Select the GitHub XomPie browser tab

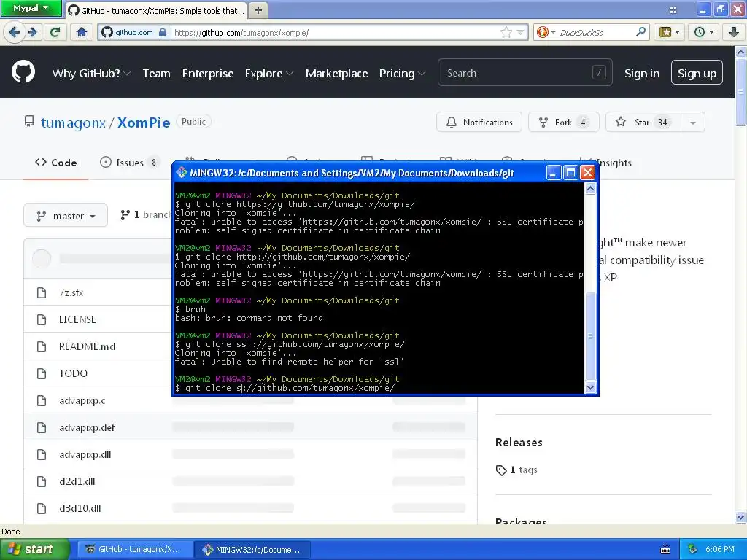click(x=156, y=10)
